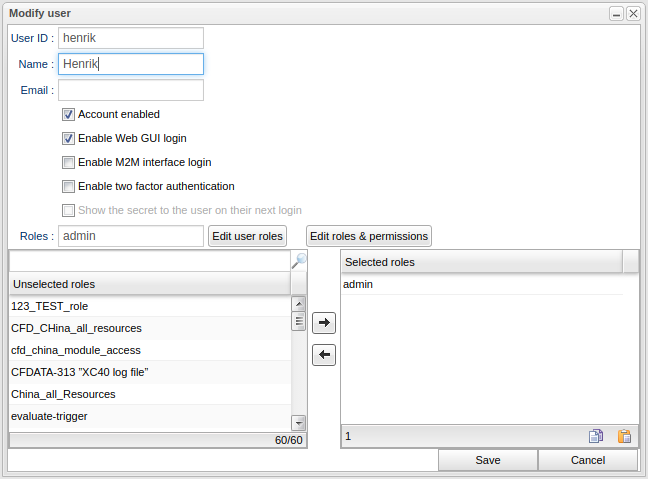Click the Unselected roles column header

150,284
